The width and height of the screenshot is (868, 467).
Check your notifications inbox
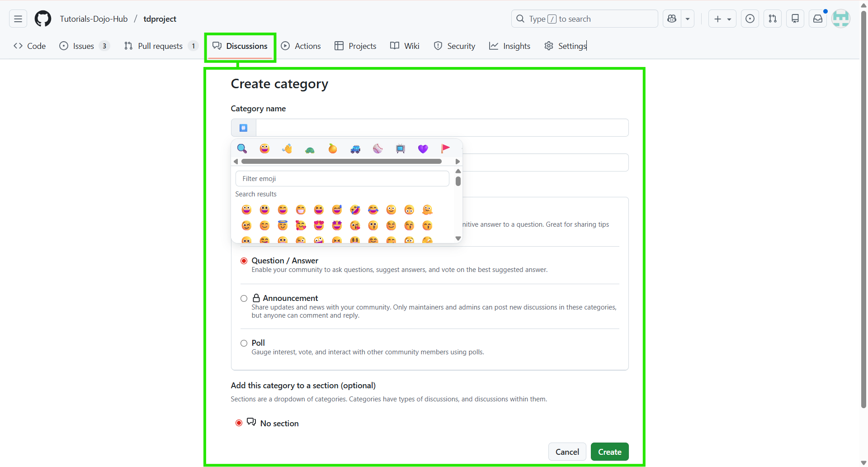point(818,19)
